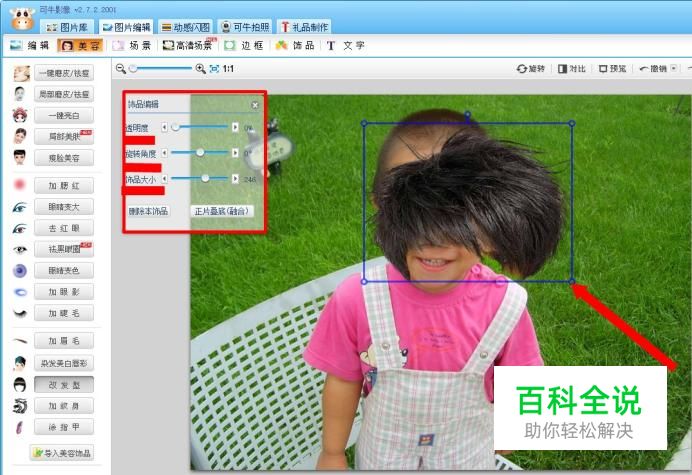Click the right arrow of the 旋转角度 slider
Image resolution: width=692 pixels, height=475 pixels.
click(x=235, y=153)
